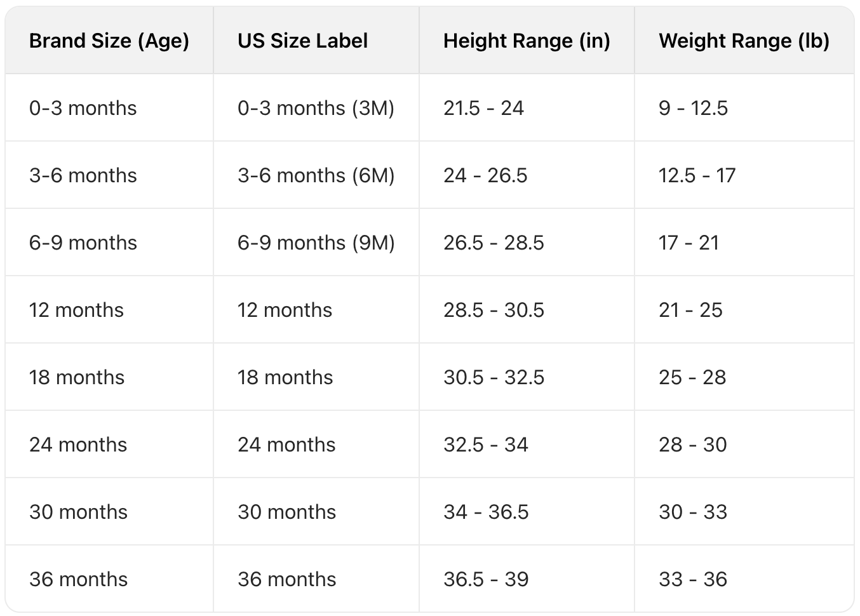The image size is (860, 616).
Task: Select the 21.5 - 24 height cell
Action: (483, 108)
